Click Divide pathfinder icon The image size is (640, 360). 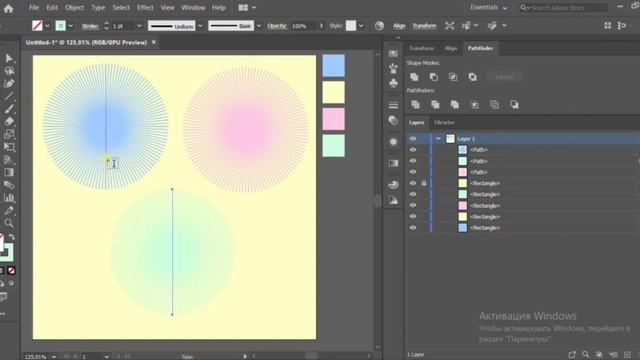[416, 104]
